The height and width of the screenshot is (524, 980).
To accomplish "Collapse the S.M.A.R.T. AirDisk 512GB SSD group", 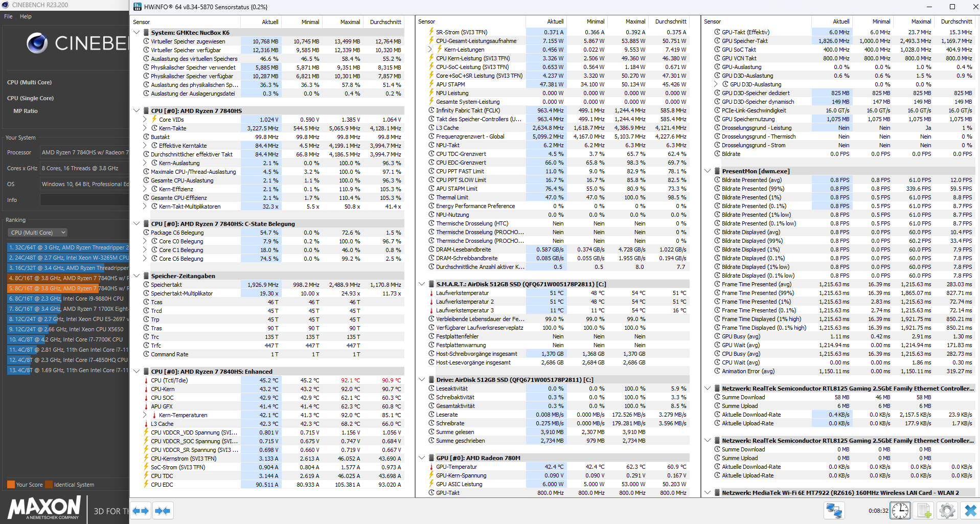I will (x=422, y=284).
